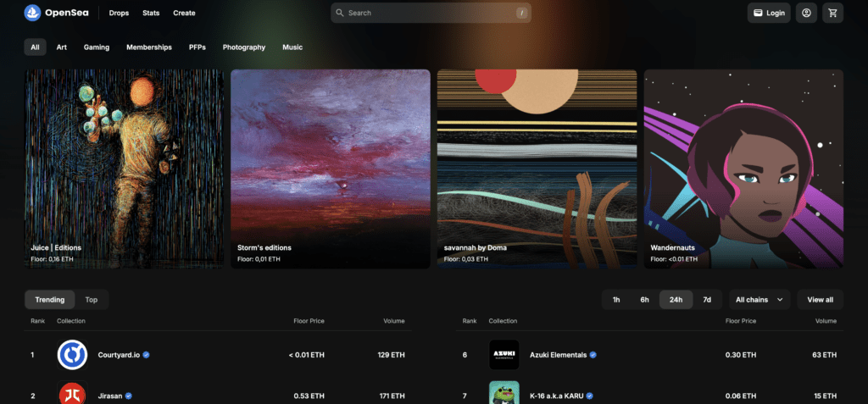Select the 1h time range
This screenshot has width=868, height=404.
point(616,300)
